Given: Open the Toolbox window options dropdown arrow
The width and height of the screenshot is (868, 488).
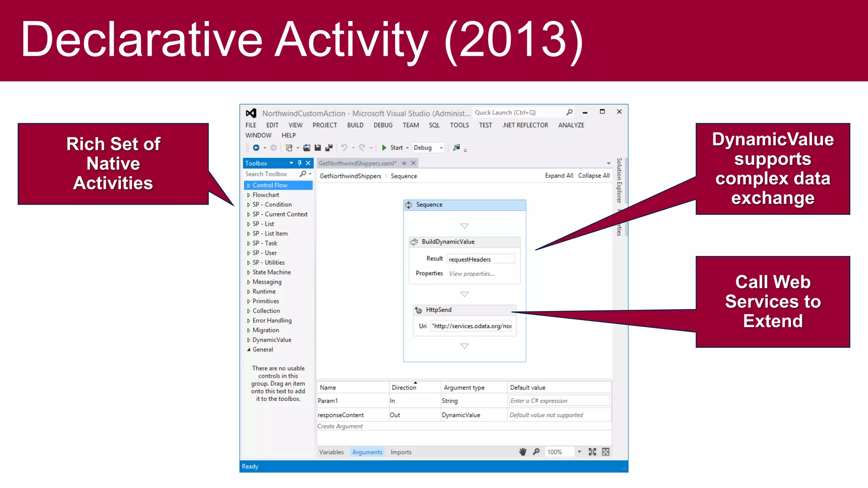Looking at the screenshot, I should click(x=291, y=163).
